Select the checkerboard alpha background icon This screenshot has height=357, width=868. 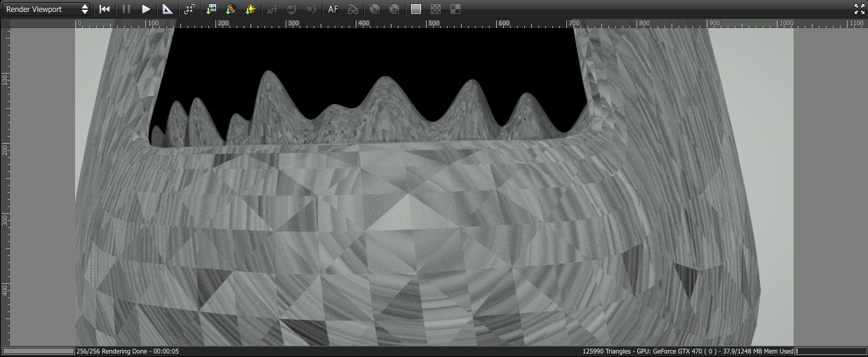click(436, 9)
